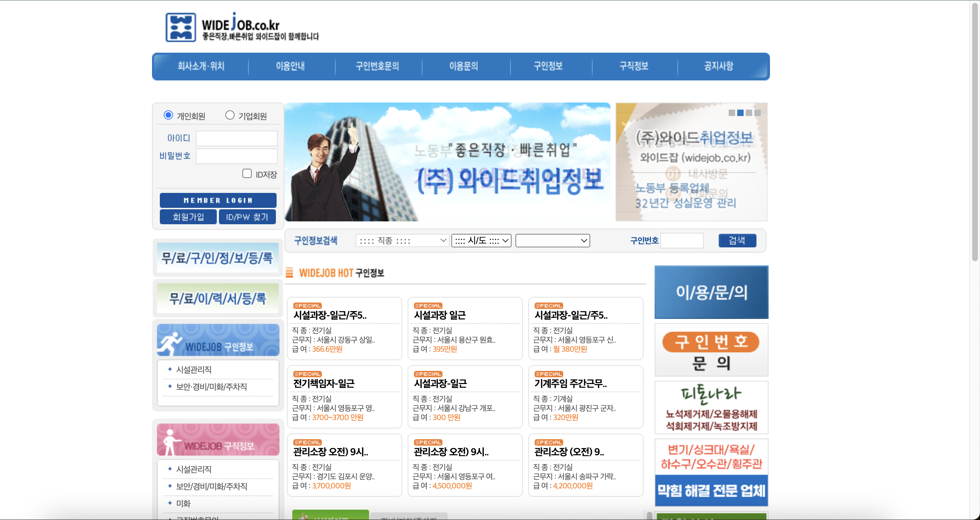This screenshot has height=520, width=980.
Task: Click the 막힘 해결 전문 업체 advertisement
Action: (x=711, y=472)
